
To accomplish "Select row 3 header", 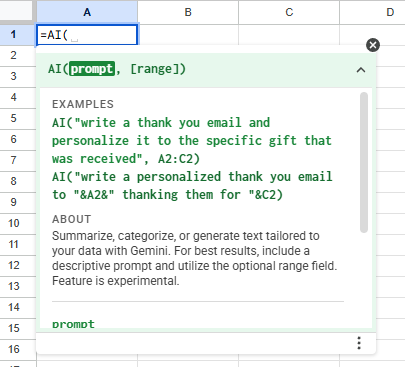I will click(x=13, y=76).
